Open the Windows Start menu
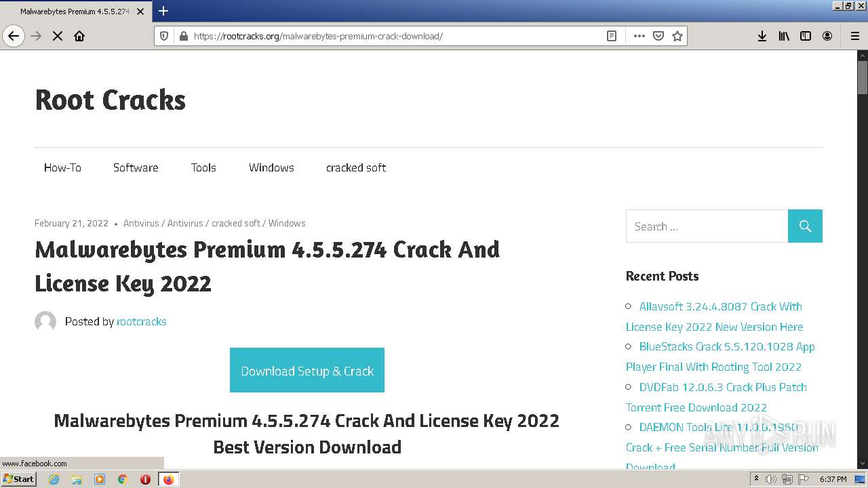The image size is (868, 488). pyautogui.click(x=19, y=479)
